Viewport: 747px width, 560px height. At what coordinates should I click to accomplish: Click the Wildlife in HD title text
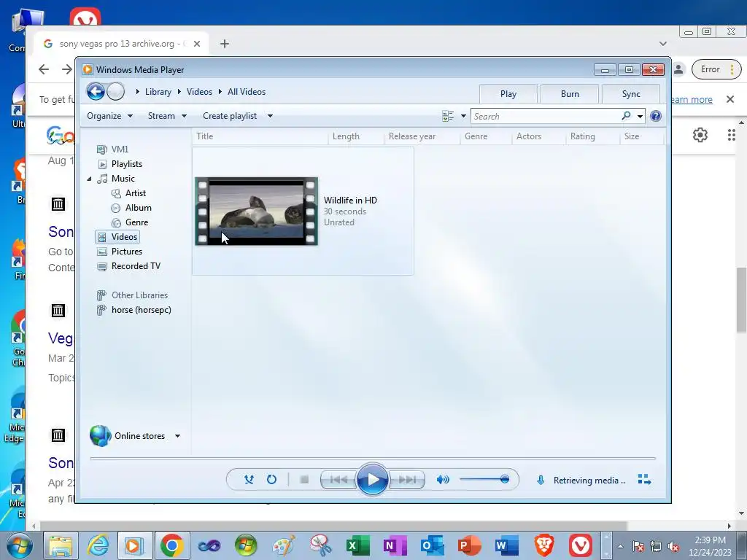click(350, 200)
